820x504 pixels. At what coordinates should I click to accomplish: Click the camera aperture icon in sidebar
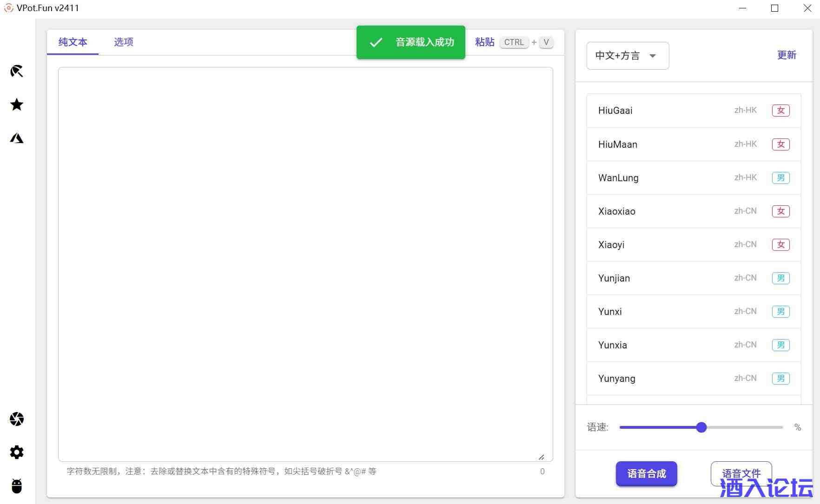pyautogui.click(x=17, y=419)
